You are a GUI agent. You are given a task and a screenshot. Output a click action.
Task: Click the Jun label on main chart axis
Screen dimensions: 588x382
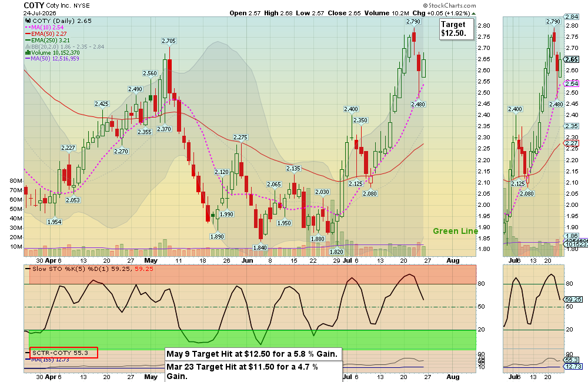coord(247,260)
